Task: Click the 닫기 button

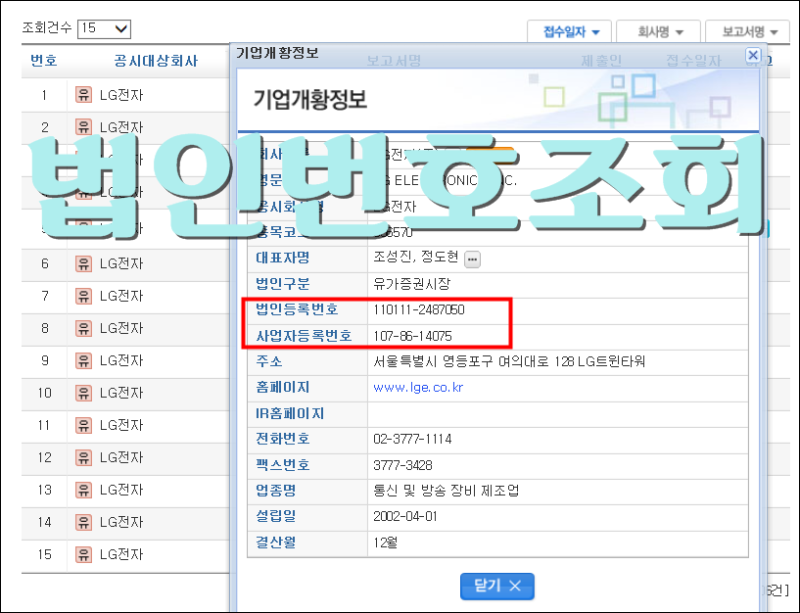Action: [x=497, y=586]
